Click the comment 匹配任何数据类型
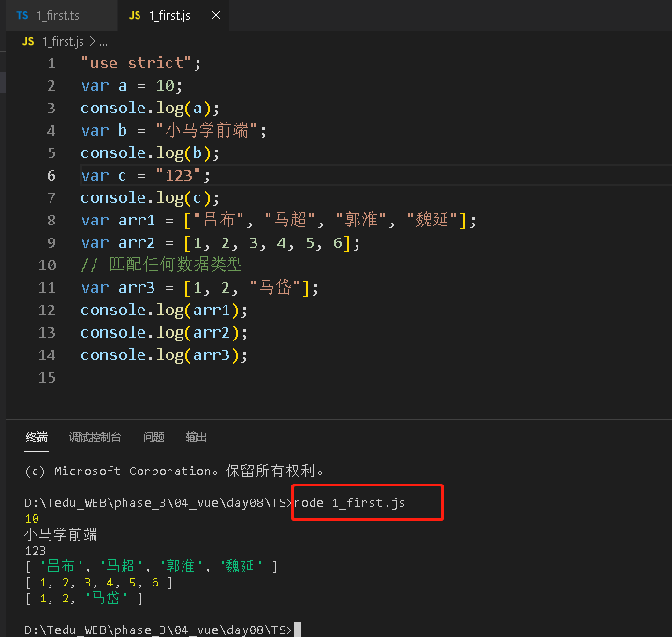The width and height of the screenshot is (672, 637). [162, 265]
